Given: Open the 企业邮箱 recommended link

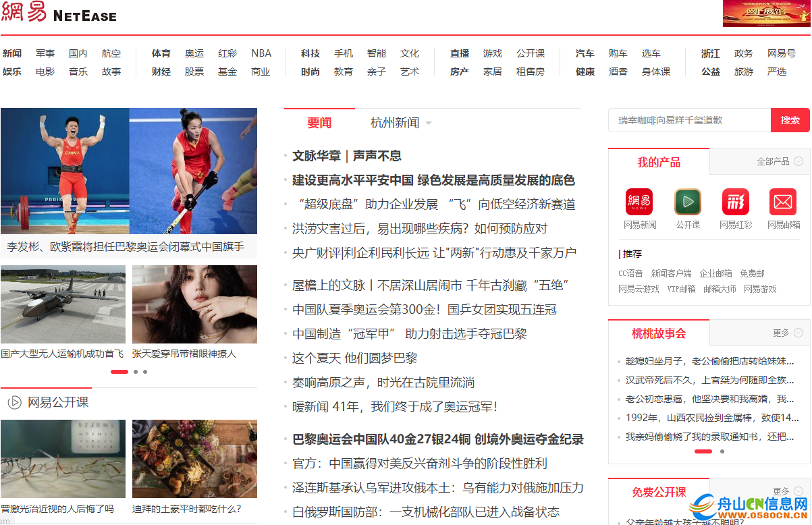Looking at the screenshot, I should click(x=715, y=273).
